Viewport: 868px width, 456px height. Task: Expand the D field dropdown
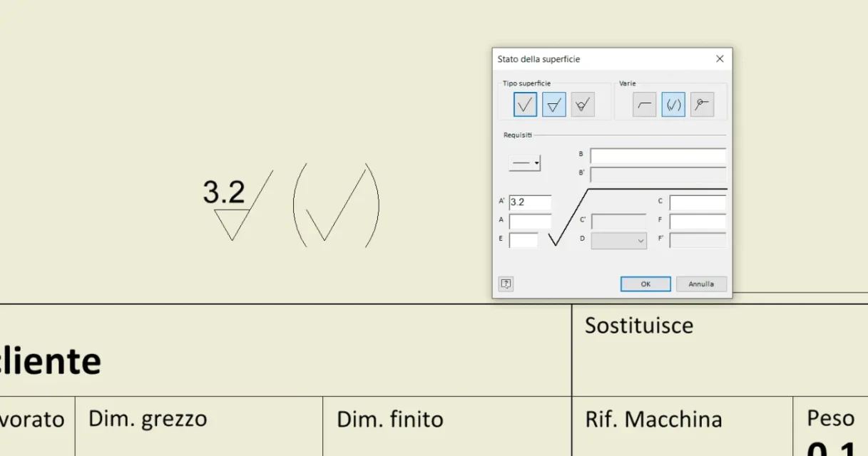coord(619,241)
